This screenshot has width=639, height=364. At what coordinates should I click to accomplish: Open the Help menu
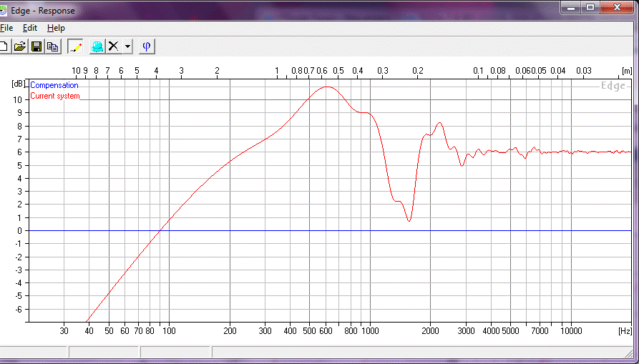[x=56, y=28]
